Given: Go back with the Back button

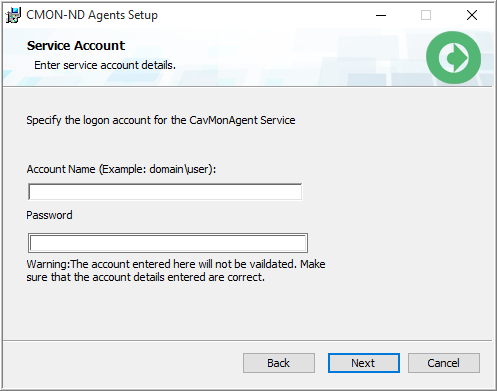Looking at the screenshot, I should click(279, 363).
